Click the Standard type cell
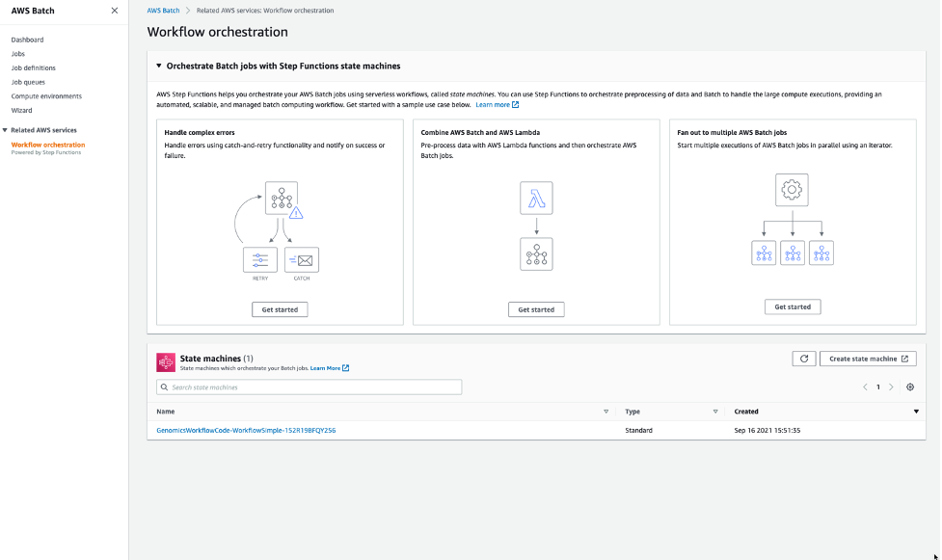The image size is (942, 560). pyautogui.click(x=638, y=430)
